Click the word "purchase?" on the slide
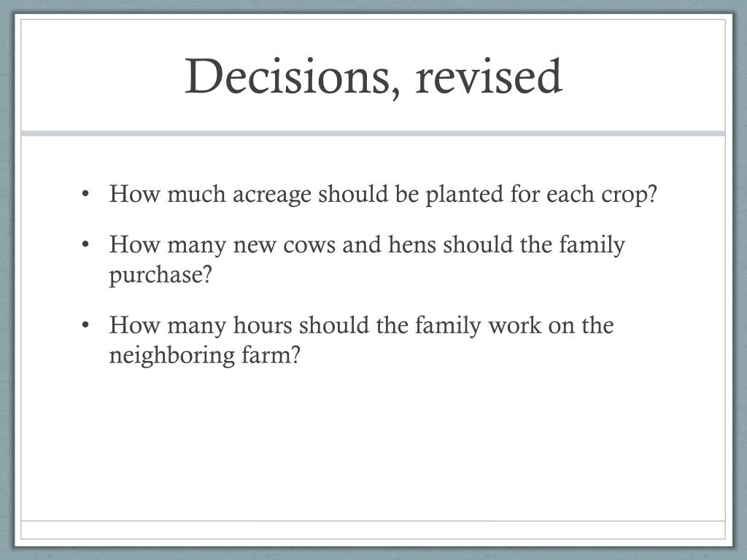Image resolution: width=747 pixels, height=560 pixels. 160,276
